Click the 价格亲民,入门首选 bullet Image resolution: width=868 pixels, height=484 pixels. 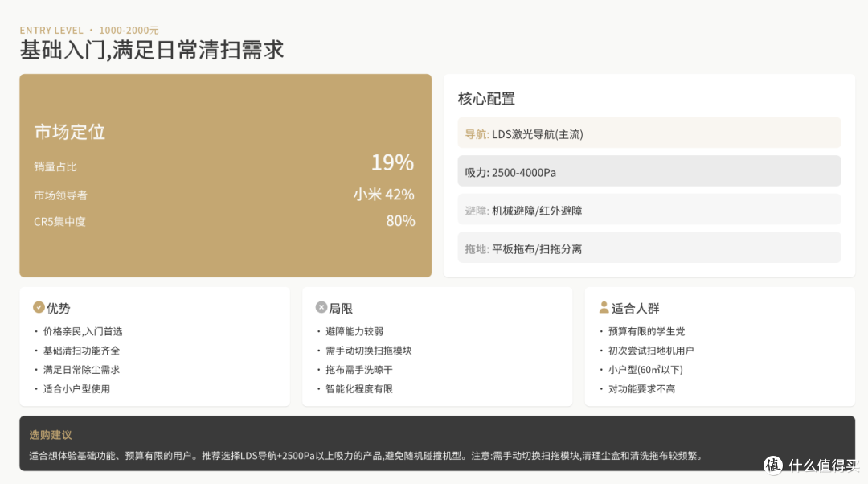coord(83,331)
